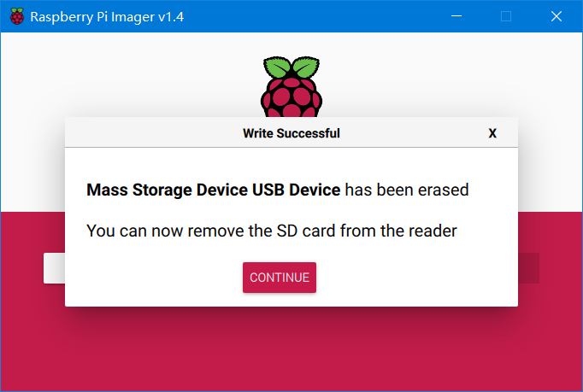Dismiss the Write Successful dialog with X

pyautogui.click(x=492, y=133)
